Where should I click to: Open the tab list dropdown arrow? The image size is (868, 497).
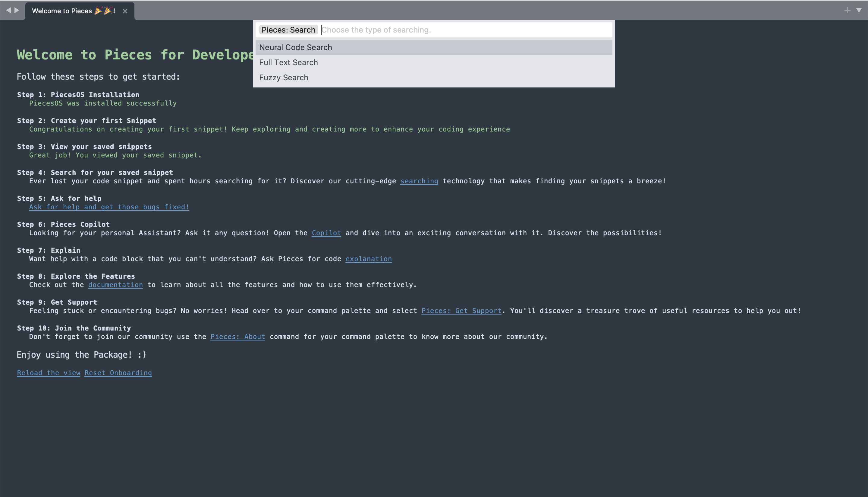(x=859, y=10)
